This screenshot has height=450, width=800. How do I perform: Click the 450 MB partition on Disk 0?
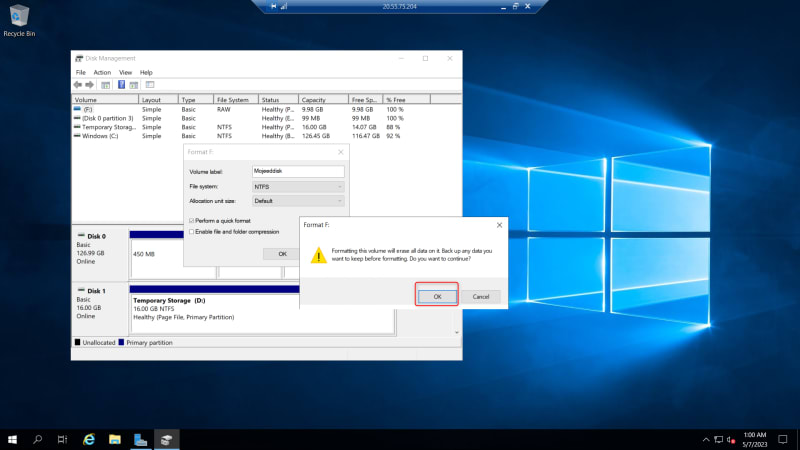[x=157, y=254]
